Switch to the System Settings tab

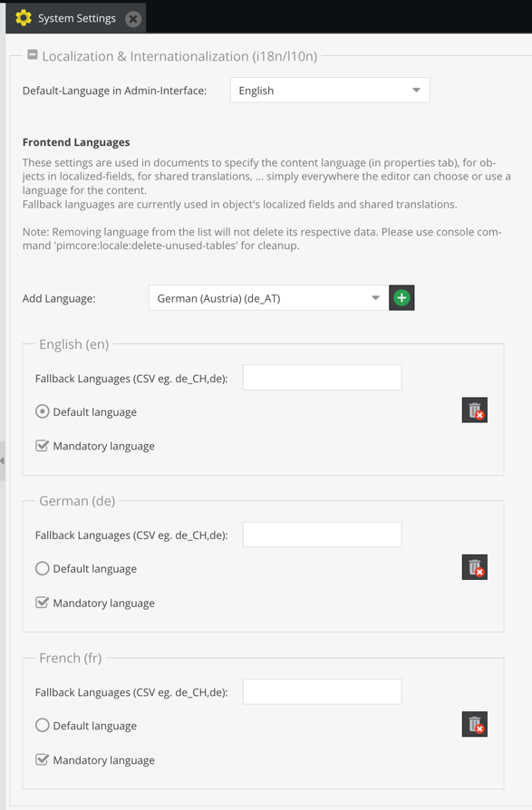tap(76, 18)
